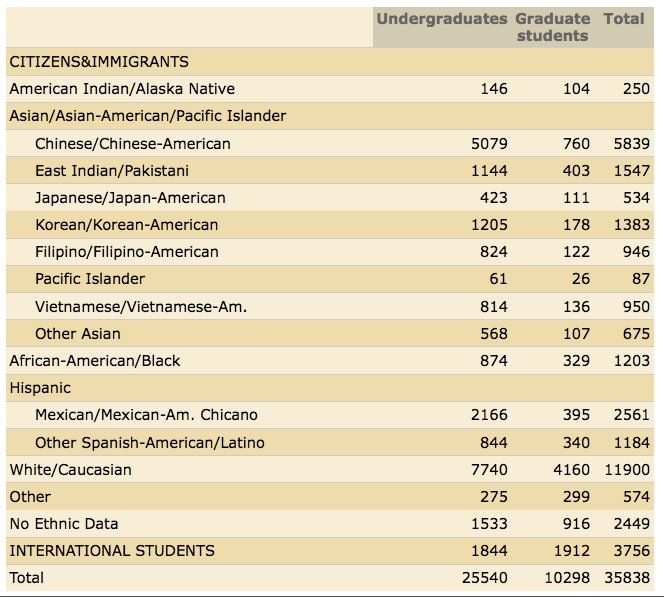Click the Chinese/Chinese-American row label
The height and width of the screenshot is (597, 664).
[132, 144]
